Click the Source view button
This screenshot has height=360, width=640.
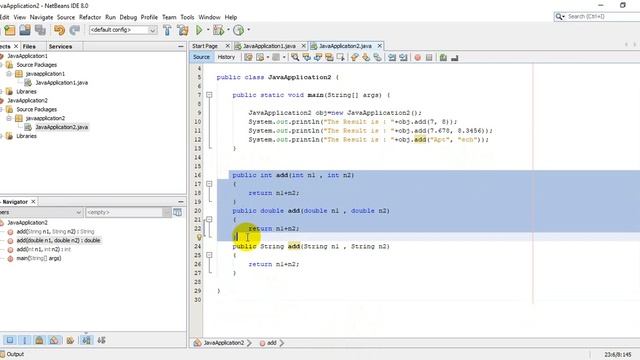click(201, 57)
